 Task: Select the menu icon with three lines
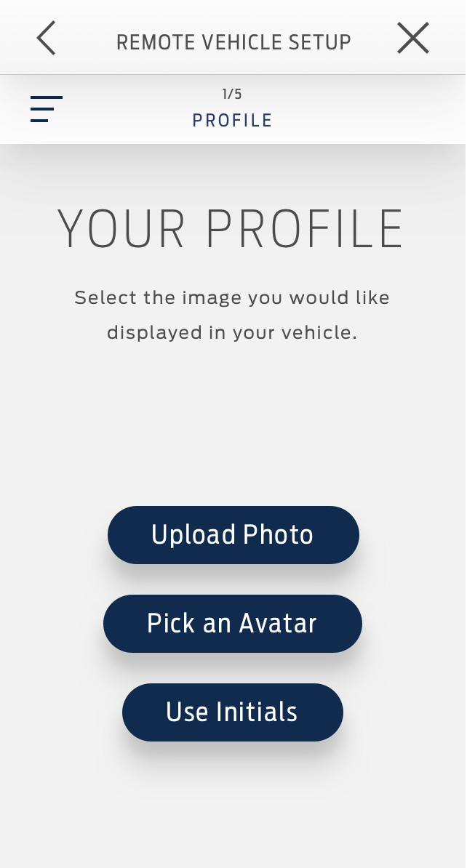coord(46,108)
